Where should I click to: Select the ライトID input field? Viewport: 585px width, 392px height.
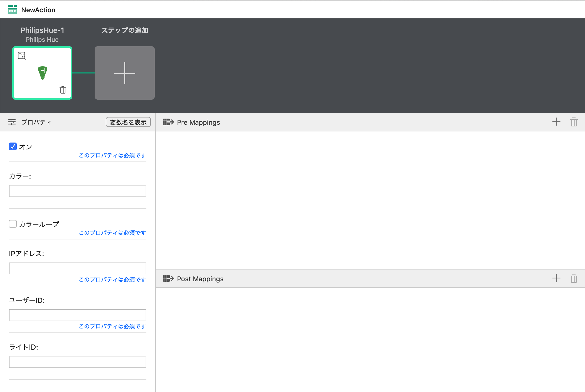(x=77, y=362)
